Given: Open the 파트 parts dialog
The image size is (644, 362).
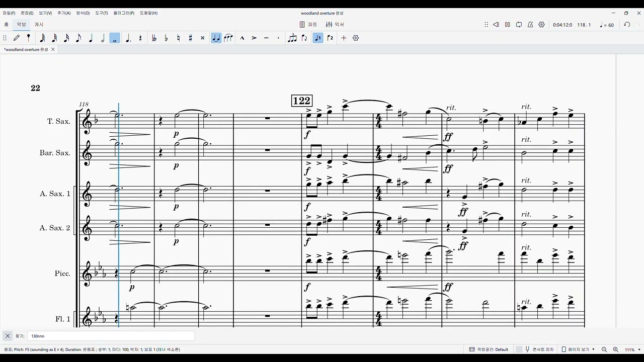Looking at the screenshot, I should (x=308, y=24).
